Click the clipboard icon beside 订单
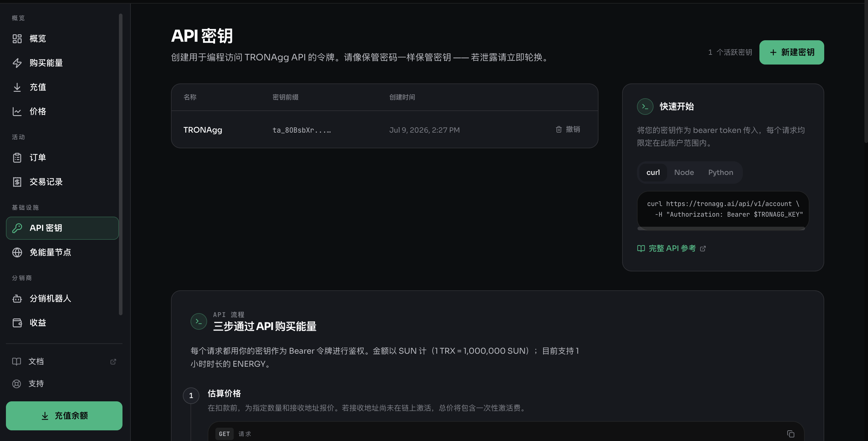The height and width of the screenshot is (441, 868). (17, 157)
